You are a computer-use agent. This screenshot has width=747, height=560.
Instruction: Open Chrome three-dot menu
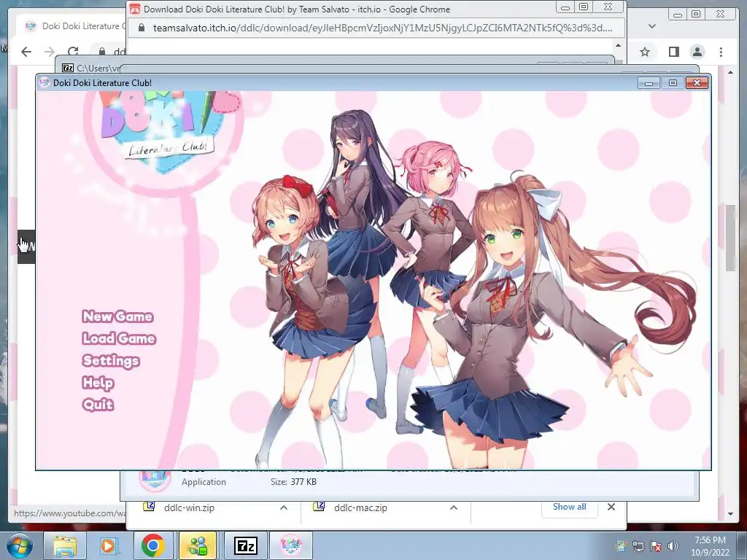point(721,52)
